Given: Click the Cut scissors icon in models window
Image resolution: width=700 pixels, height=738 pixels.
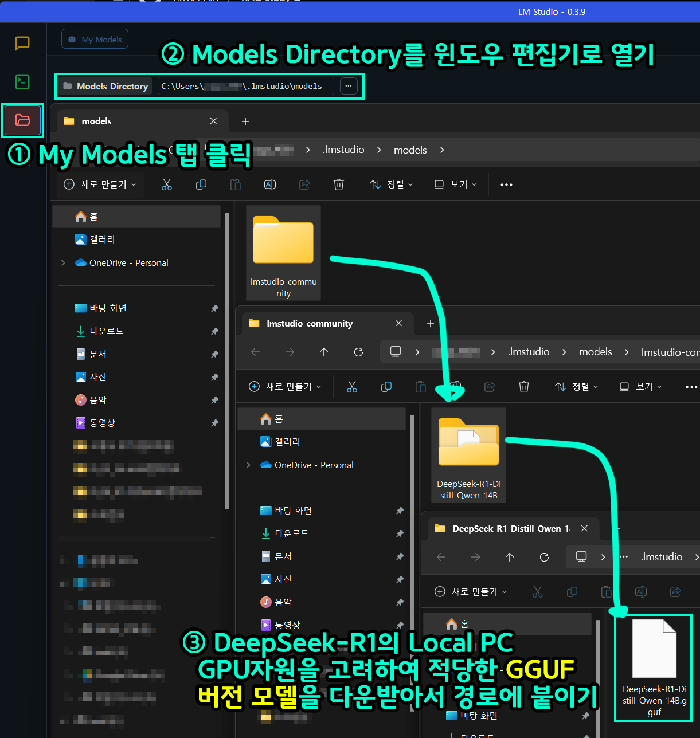Looking at the screenshot, I should point(167,185).
